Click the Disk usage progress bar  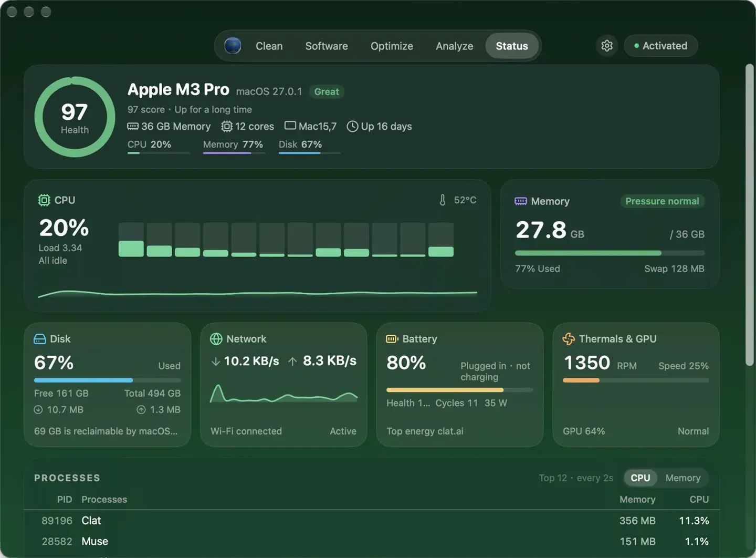[107, 380]
